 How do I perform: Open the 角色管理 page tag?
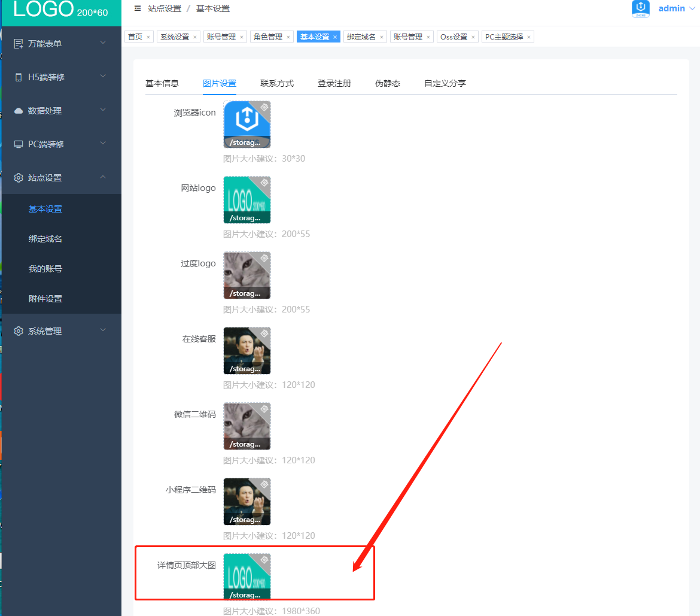pyautogui.click(x=267, y=37)
